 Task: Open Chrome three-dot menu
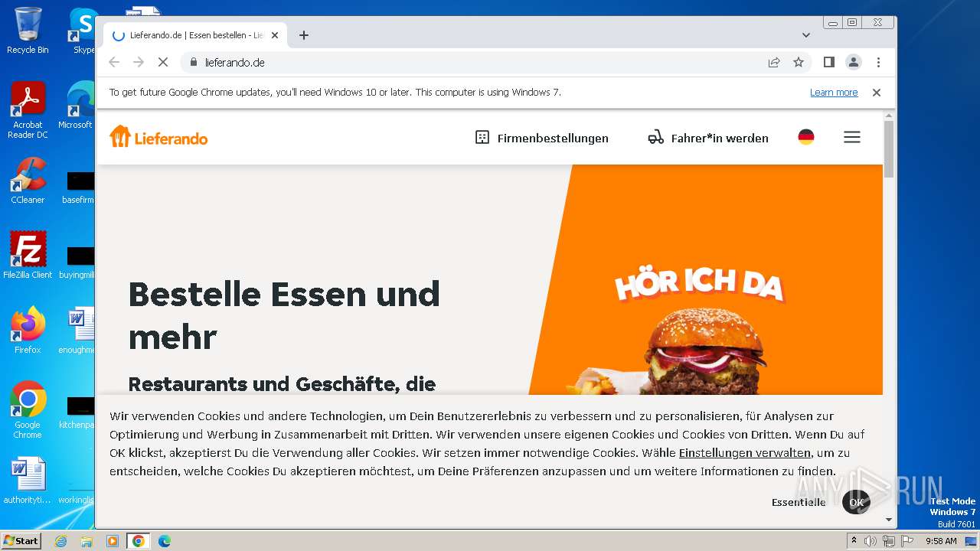[x=878, y=62]
